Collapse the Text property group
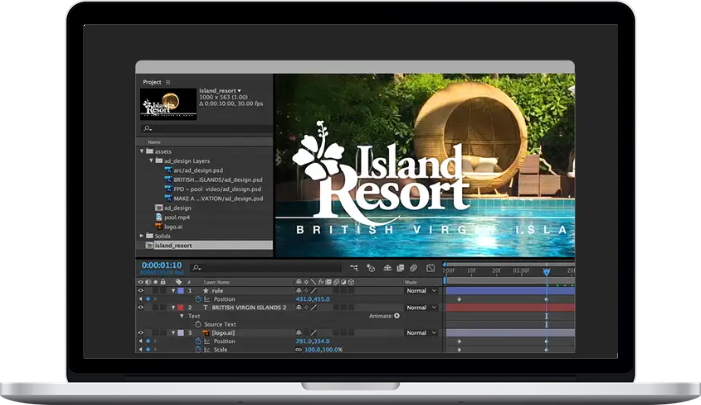Image resolution: width=701 pixels, height=405 pixels. (x=182, y=316)
